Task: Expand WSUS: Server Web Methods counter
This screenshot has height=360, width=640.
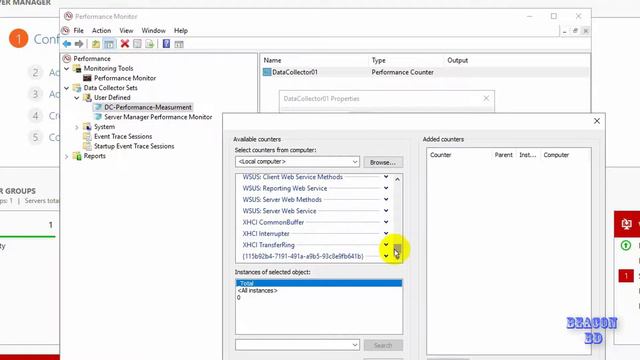Action: [x=386, y=200]
